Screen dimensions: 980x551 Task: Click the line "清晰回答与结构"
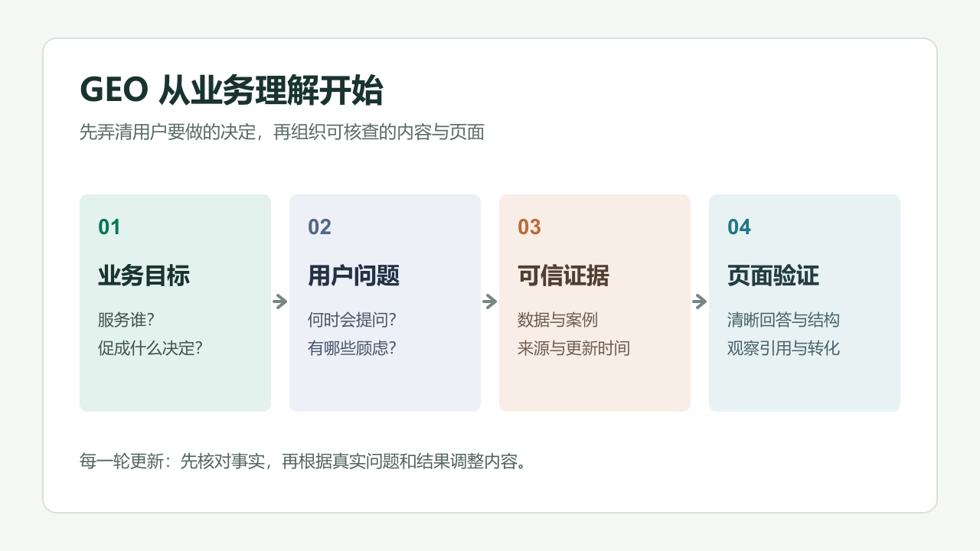tap(783, 320)
